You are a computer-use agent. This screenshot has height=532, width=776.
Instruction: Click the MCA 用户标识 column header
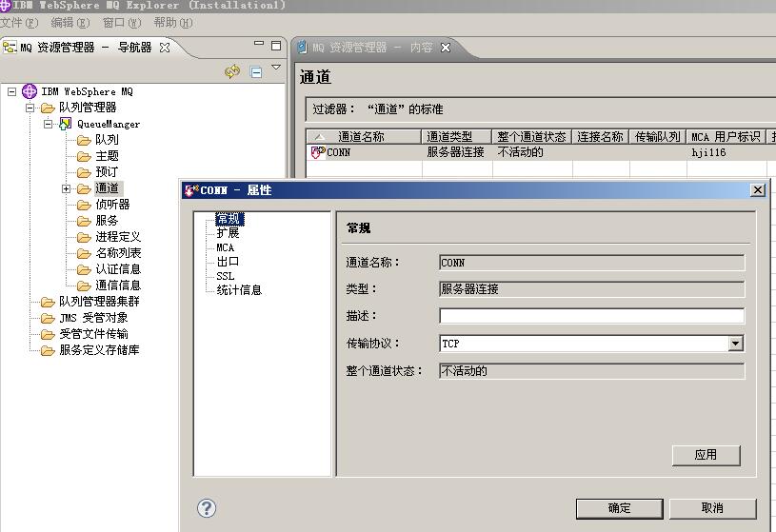[726, 137]
